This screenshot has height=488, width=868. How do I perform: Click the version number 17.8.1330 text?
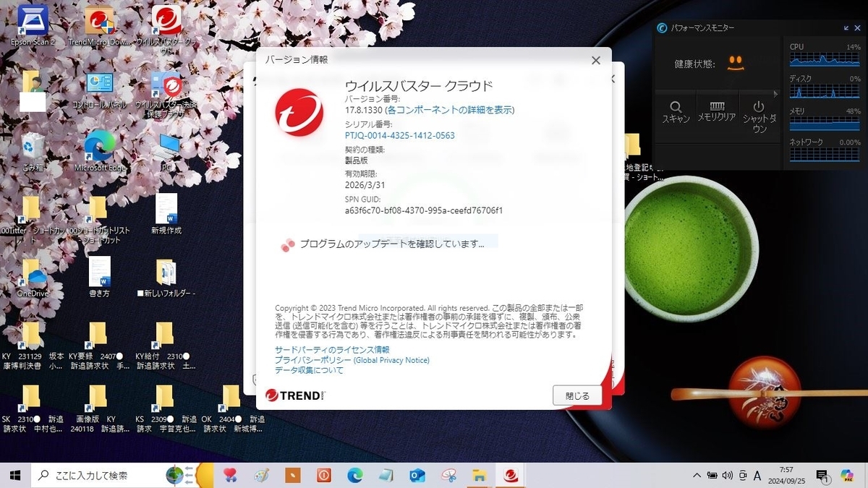point(363,110)
